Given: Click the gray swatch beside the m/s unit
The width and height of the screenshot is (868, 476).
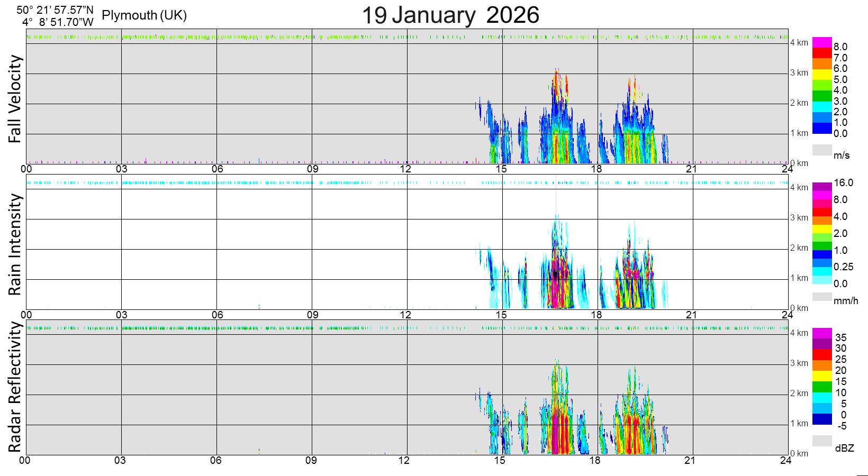Looking at the screenshot, I should (x=822, y=150).
